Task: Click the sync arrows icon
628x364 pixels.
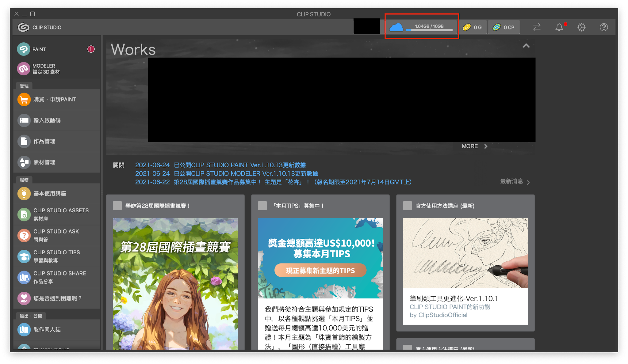Action: tap(537, 27)
